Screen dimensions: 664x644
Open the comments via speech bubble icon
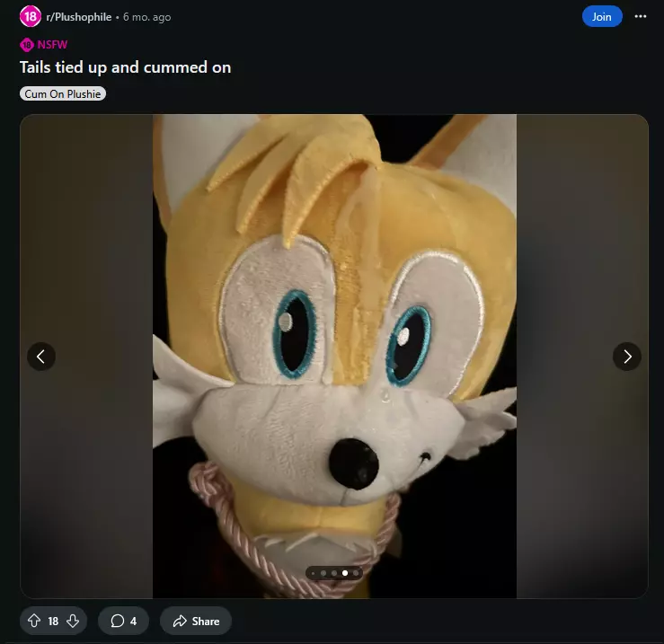118,621
